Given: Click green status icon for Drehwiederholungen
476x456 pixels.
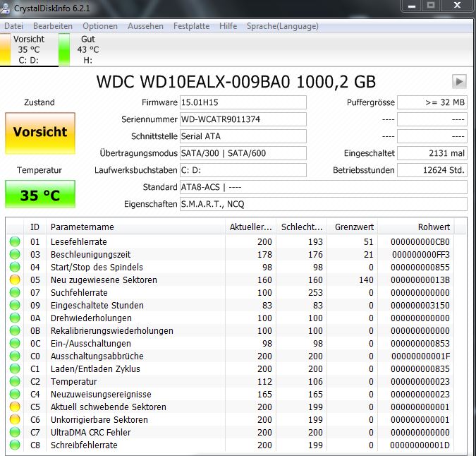Looking at the screenshot, I should click(15, 318).
